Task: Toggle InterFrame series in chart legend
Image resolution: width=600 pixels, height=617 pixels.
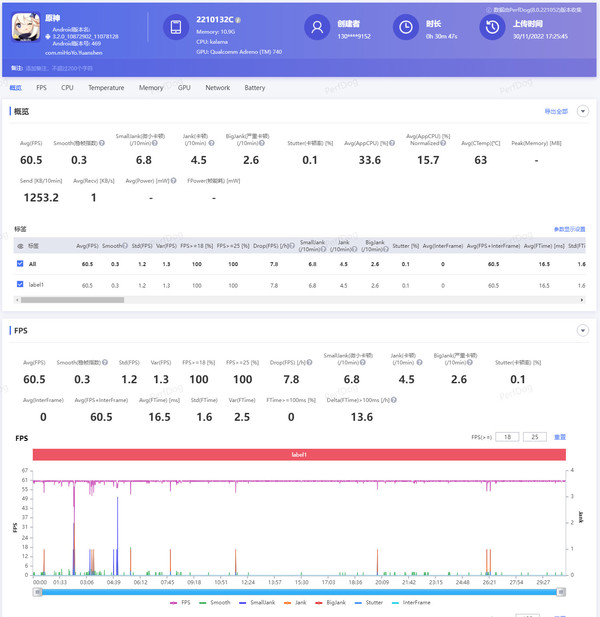Action: point(411,602)
